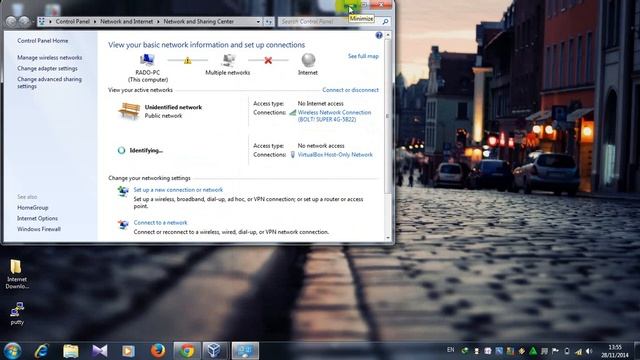Image resolution: width=640 pixels, height=360 pixels.
Task: Launch Internet Explorer from taskbar
Action: coord(42,351)
